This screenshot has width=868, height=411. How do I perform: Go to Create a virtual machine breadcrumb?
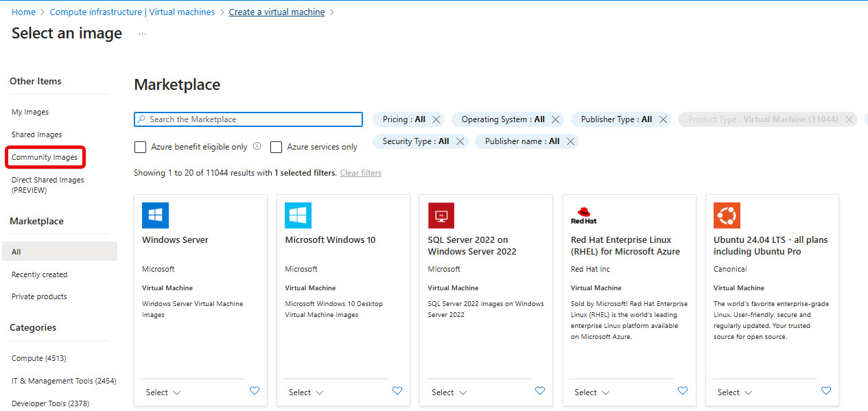277,12
